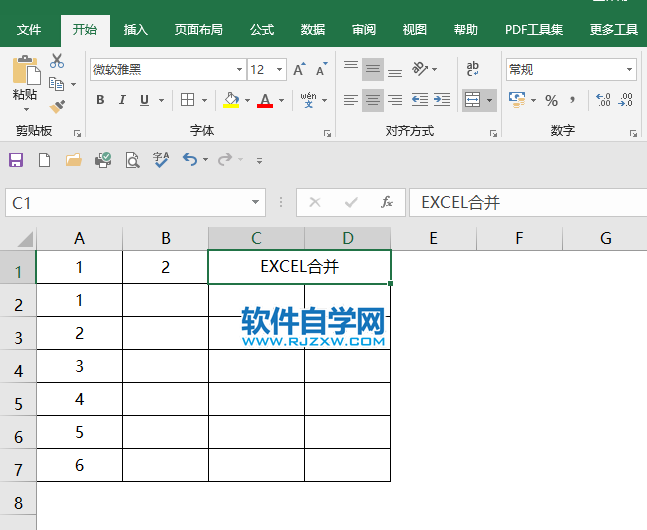647x530 pixels.
Task: Decrease the cell indent
Action: (420, 99)
